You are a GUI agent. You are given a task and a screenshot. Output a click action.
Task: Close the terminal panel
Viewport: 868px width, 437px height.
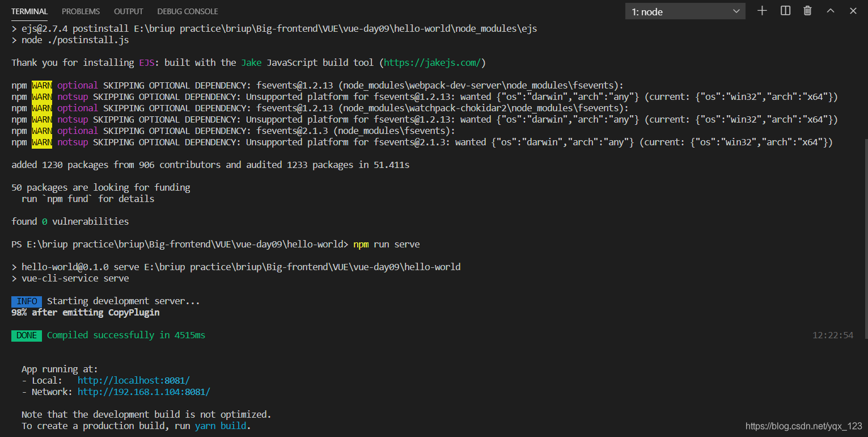click(x=853, y=11)
